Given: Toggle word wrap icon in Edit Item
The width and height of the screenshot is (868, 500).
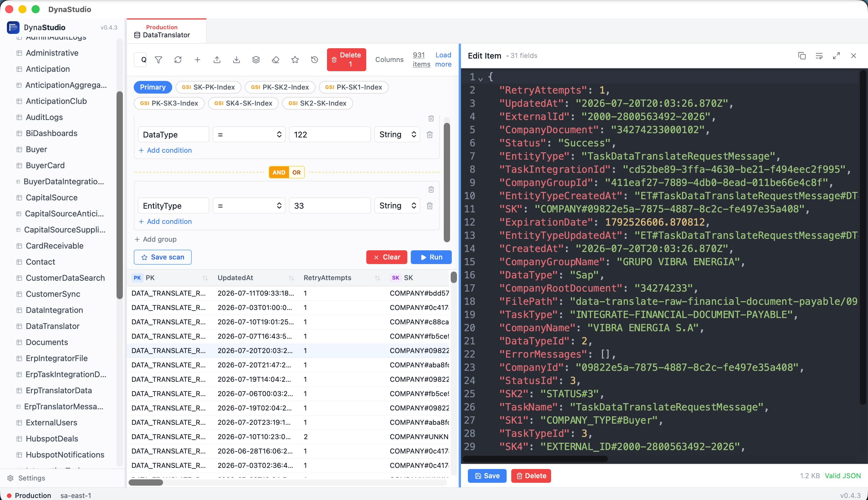Looking at the screenshot, I should 819,56.
